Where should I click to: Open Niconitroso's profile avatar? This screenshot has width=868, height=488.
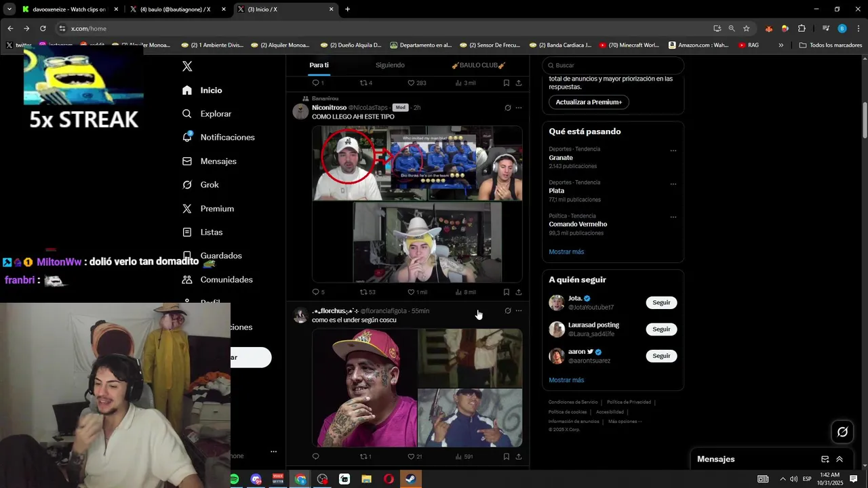point(300,112)
